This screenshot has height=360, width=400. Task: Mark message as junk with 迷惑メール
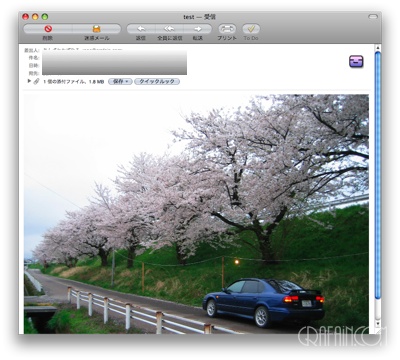point(97,29)
